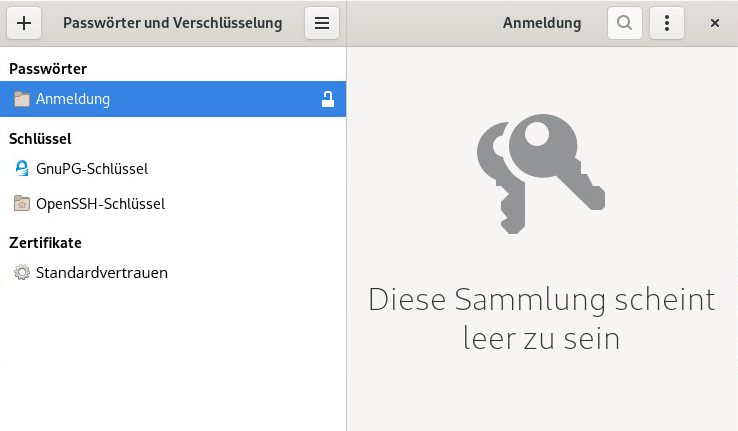Screen dimensions: 738x431
Task: Activate the search magnifier icon
Action: pos(625,23)
